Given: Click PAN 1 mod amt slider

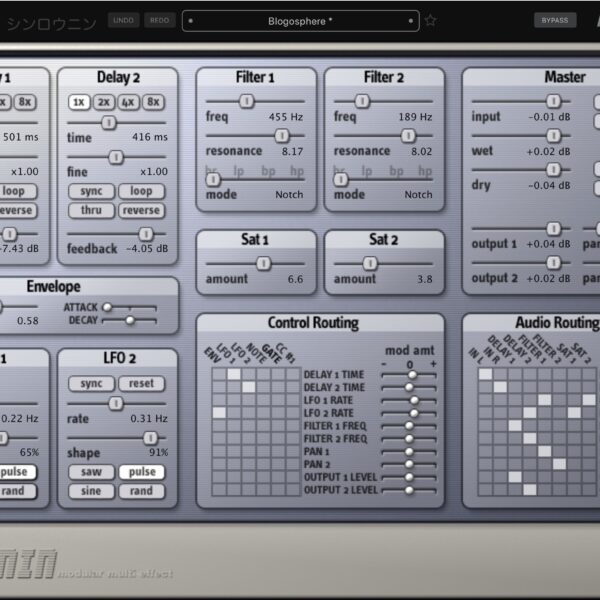Looking at the screenshot, I should pos(409,452).
